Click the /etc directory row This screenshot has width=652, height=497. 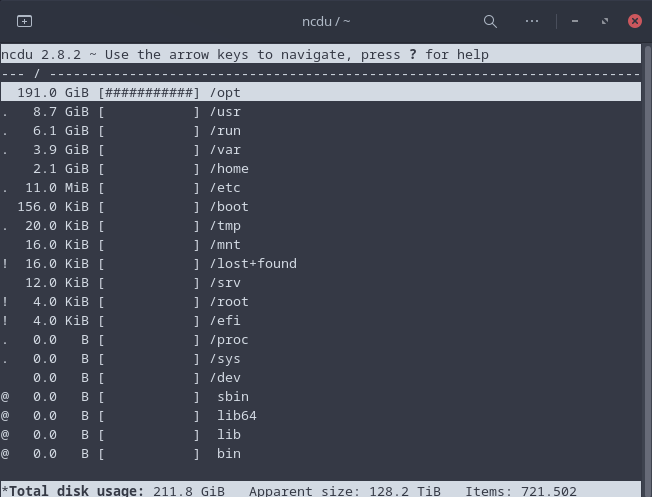click(x=225, y=188)
